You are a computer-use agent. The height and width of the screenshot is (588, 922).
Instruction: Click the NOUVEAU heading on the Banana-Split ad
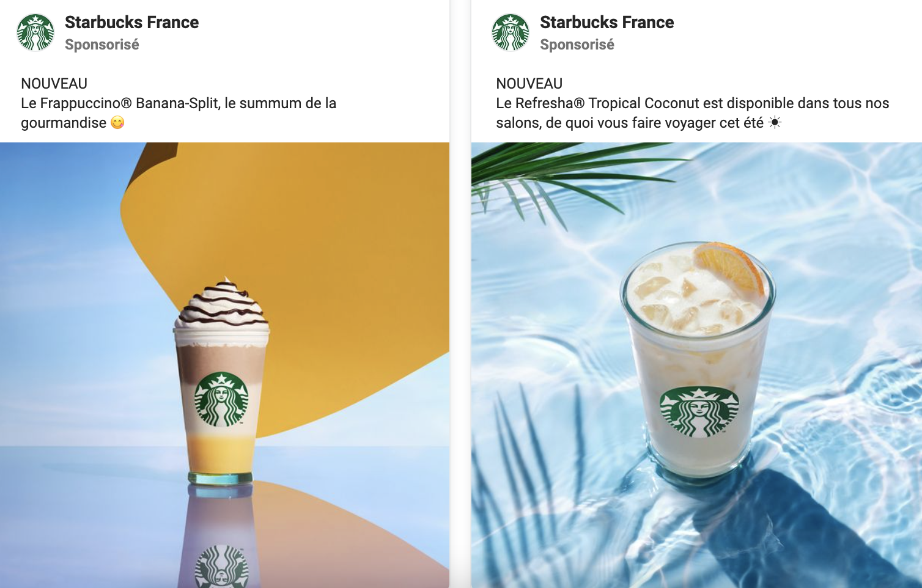pos(54,84)
